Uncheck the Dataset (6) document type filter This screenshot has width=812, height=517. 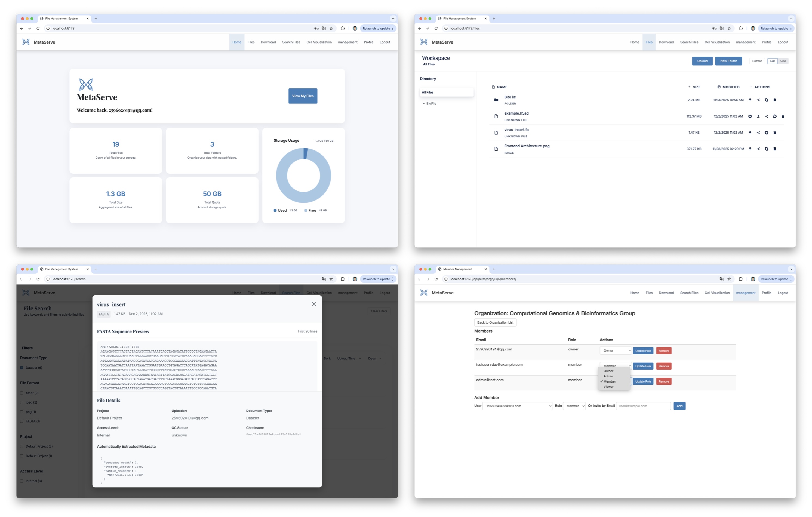pos(22,368)
